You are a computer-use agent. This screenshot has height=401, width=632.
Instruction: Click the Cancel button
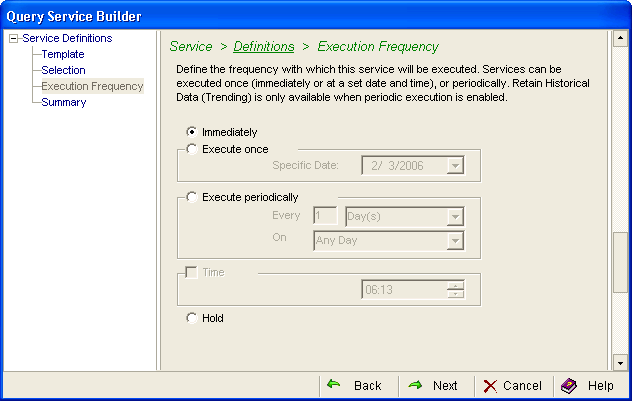tap(513, 386)
